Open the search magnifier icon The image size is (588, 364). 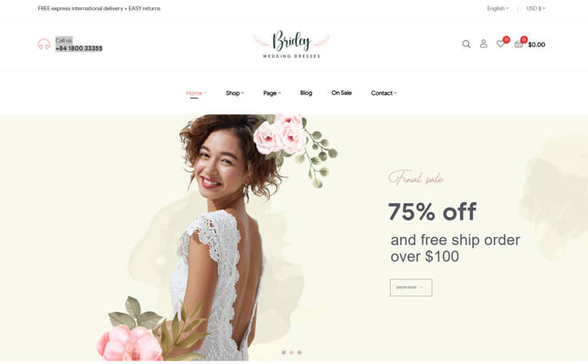pos(466,44)
